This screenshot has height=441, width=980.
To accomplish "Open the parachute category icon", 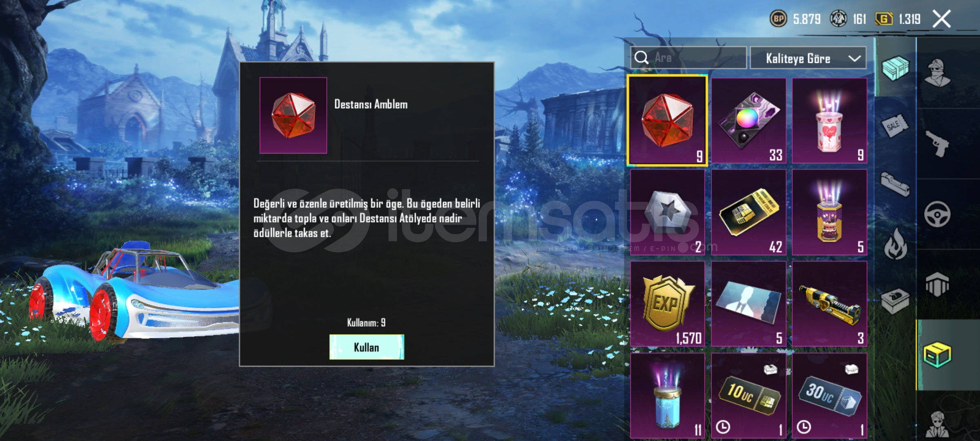I will 937,284.
